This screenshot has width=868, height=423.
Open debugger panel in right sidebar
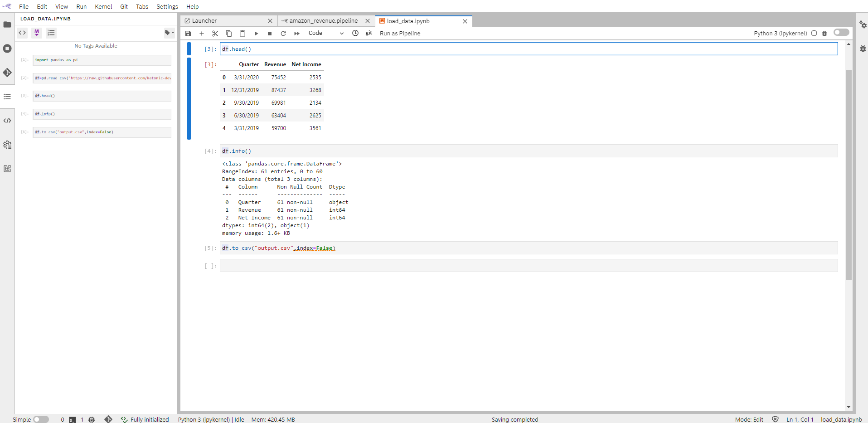pyautogui.click(x=863, y=49)
